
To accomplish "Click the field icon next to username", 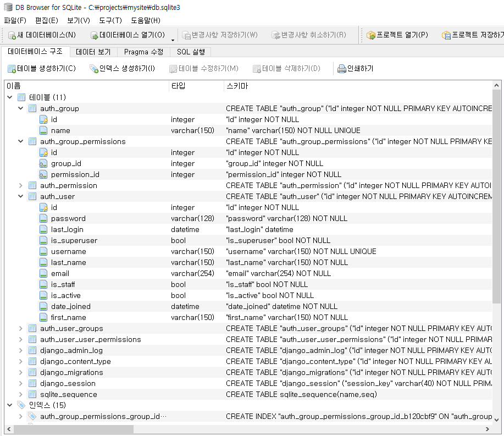I will tap(43, 251).
